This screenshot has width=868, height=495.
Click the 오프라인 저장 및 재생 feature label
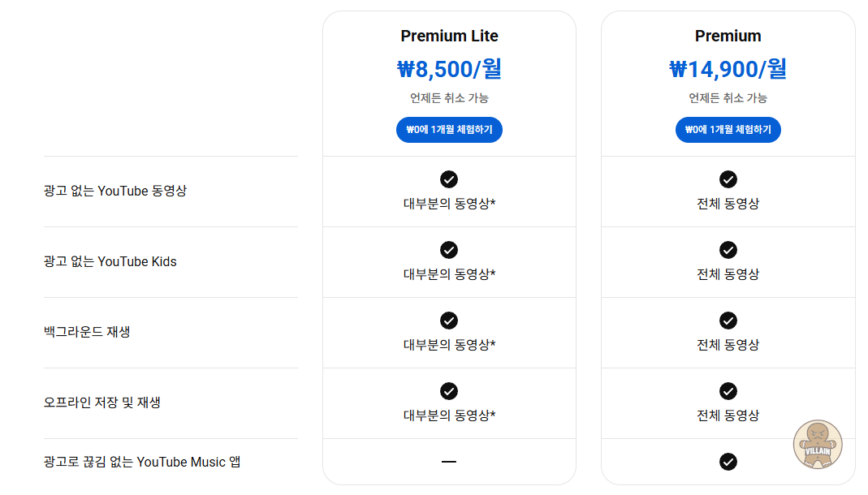tap(101, 402)
